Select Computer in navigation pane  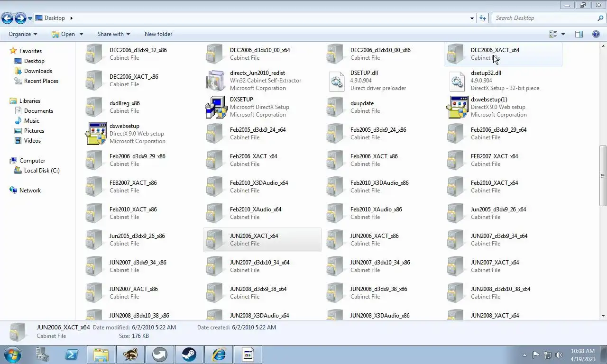point(32,161)
